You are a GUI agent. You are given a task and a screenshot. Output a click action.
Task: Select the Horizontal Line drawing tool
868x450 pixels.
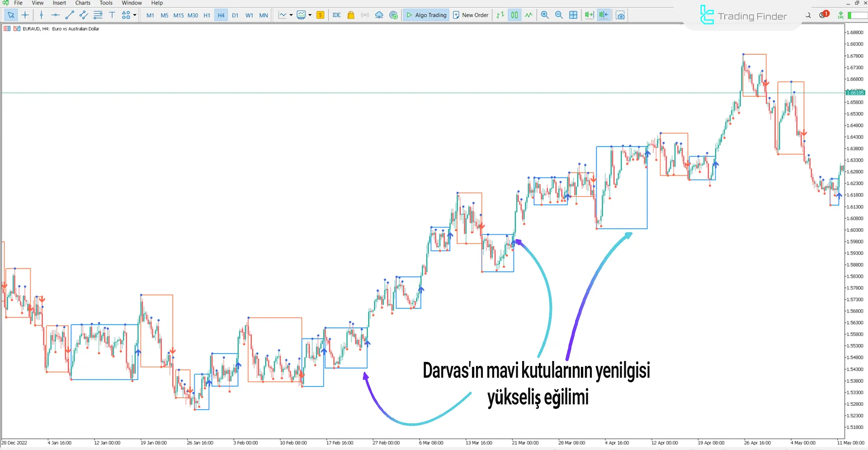pyautogui.click(x=55, y=15)
